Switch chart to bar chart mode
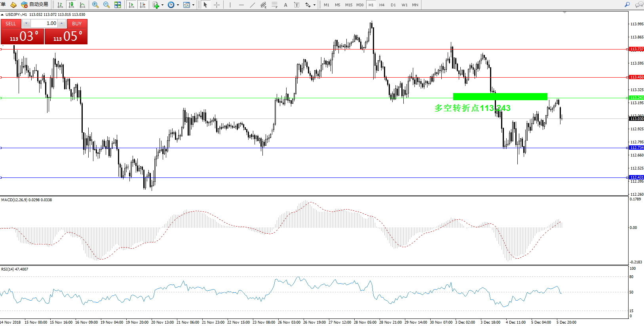The width and height of the screenshot is (644, 326). [x=60, y=5]
